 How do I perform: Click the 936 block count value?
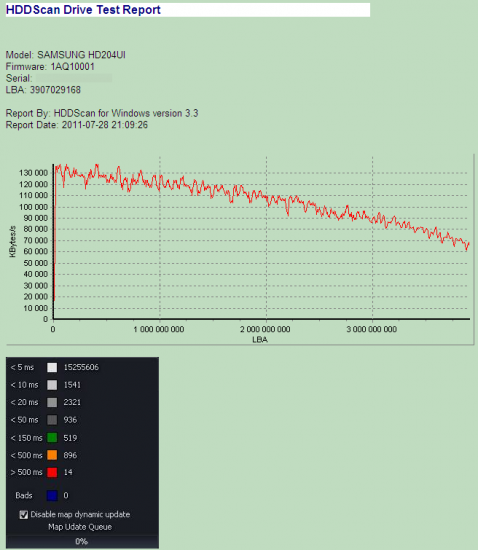tap(70, 420)
